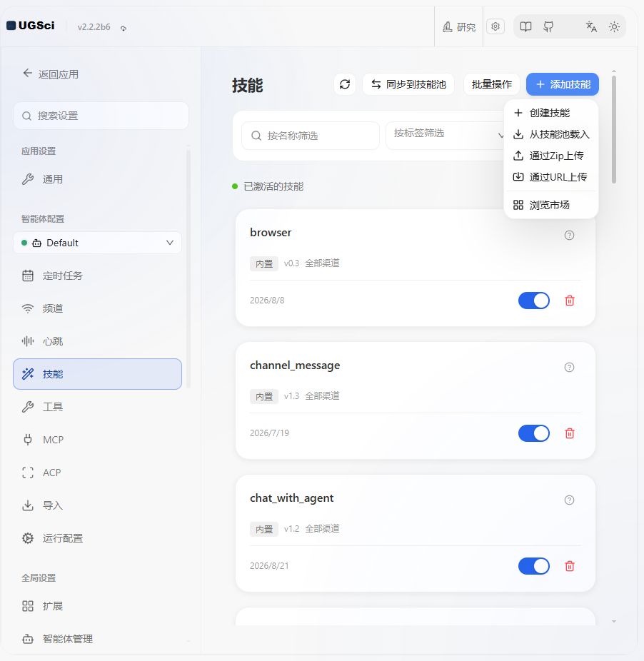Image resolution: width=644 pixels, height=661 pixels.
Task: Click the channel_message skill name
Action: coord(295,365)
